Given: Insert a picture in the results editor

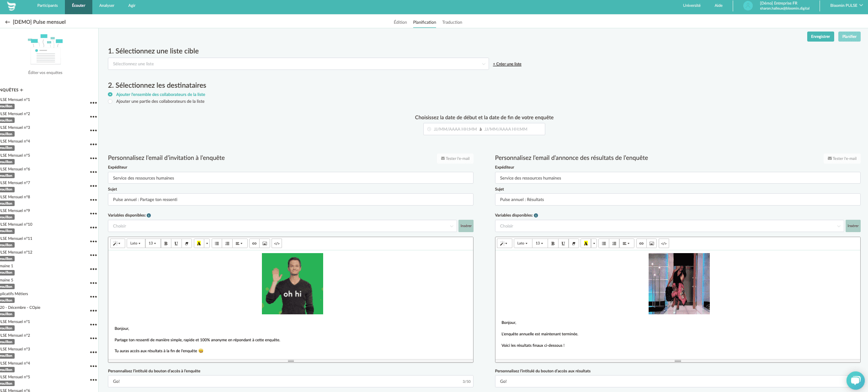Looking at the screenshot, I should [x=652, y=244].
